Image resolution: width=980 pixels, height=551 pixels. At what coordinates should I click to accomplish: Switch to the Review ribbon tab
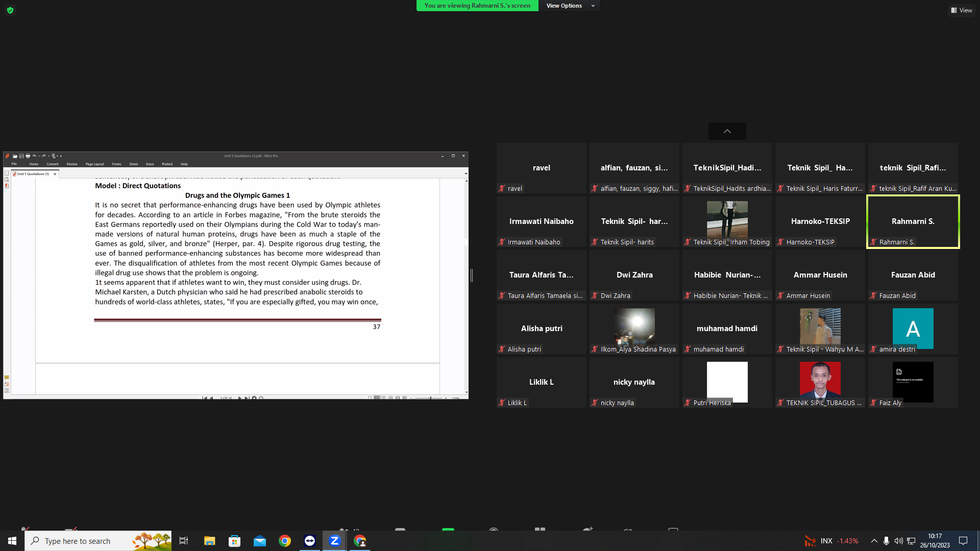(72, 164)
